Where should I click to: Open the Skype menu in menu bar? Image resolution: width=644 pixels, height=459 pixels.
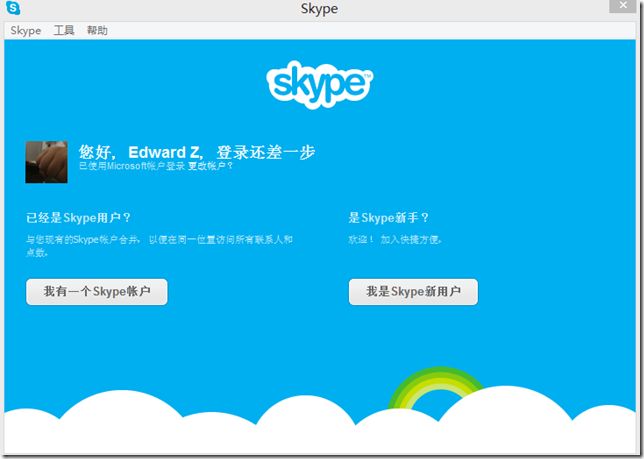coord(25,31)
